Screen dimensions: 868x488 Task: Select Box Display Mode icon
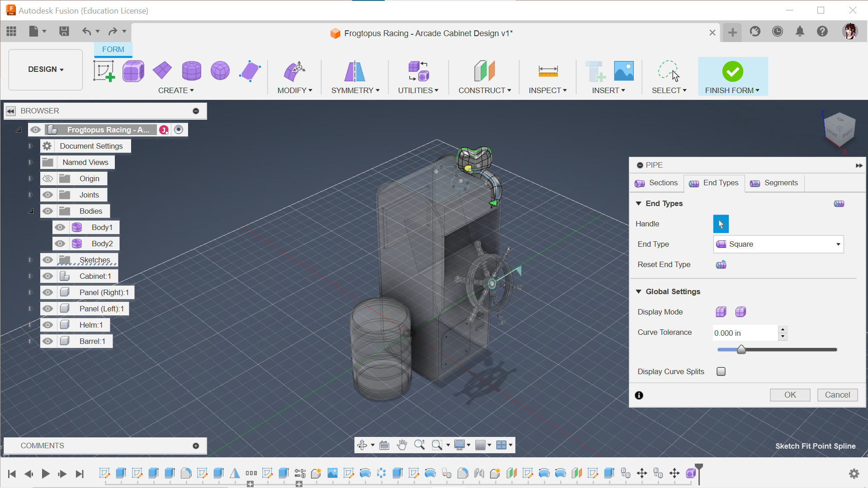721,312
